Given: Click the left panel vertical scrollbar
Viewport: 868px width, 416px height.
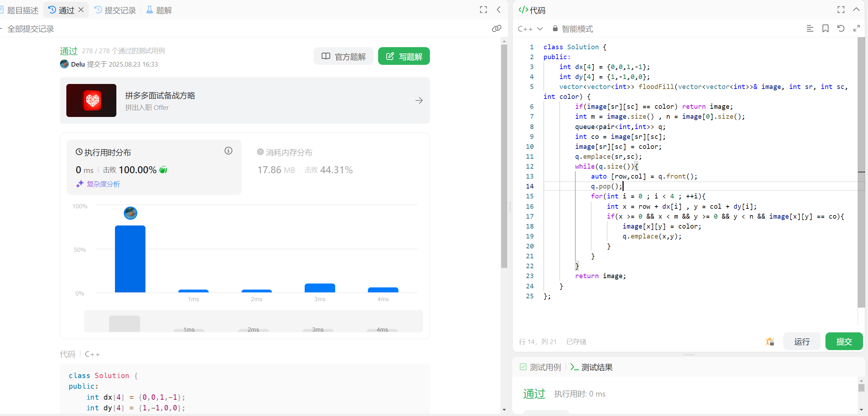Looking at the screenshot, I should (504, 156).
